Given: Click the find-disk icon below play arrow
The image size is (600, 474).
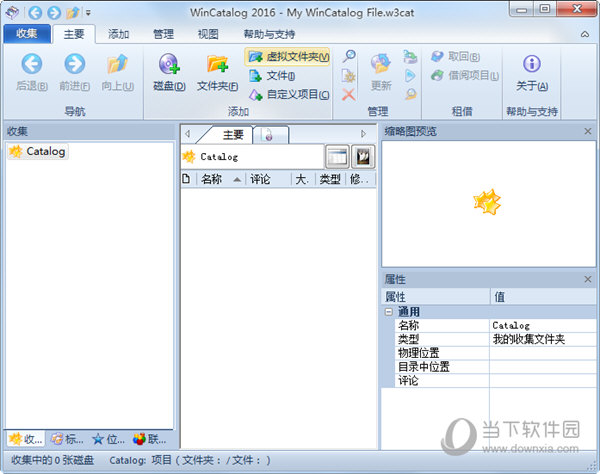Looking at the screenshot, I should point(410,94).
